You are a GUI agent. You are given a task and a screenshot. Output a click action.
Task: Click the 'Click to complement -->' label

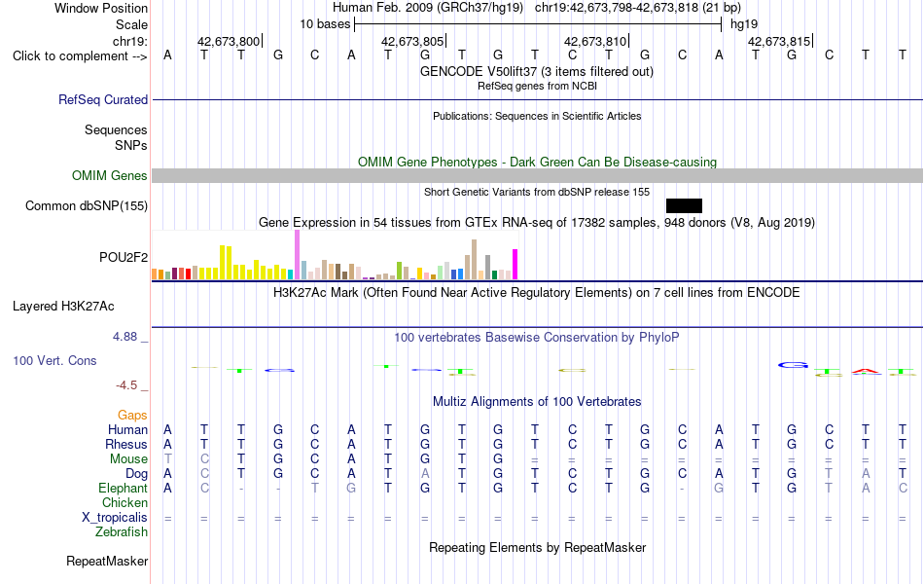(80, 56)
